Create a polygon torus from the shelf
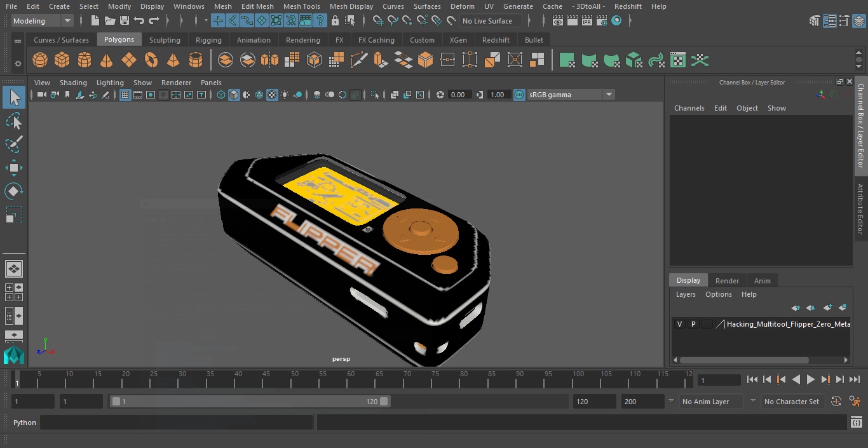Screen dimensions: 868x448 151,60
